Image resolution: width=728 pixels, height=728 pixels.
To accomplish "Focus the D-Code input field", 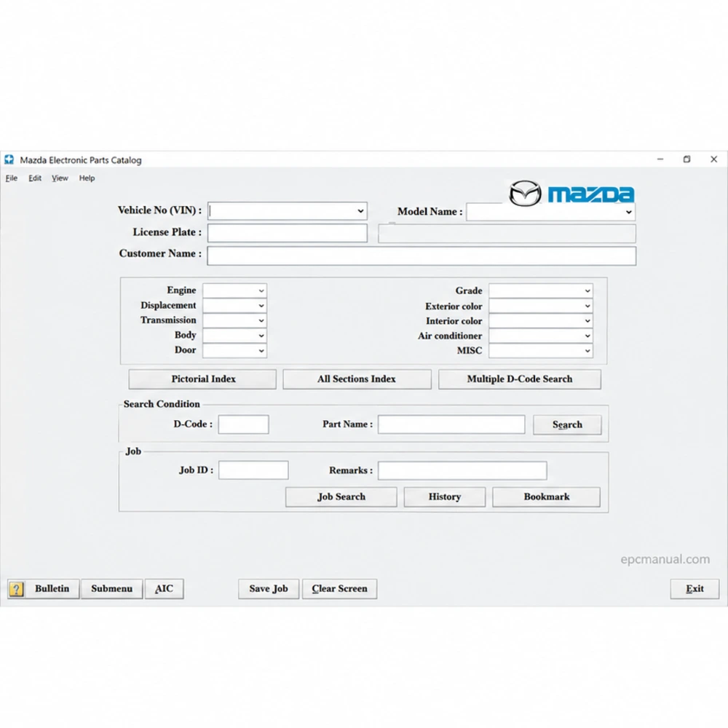I will tap(244, 424).
